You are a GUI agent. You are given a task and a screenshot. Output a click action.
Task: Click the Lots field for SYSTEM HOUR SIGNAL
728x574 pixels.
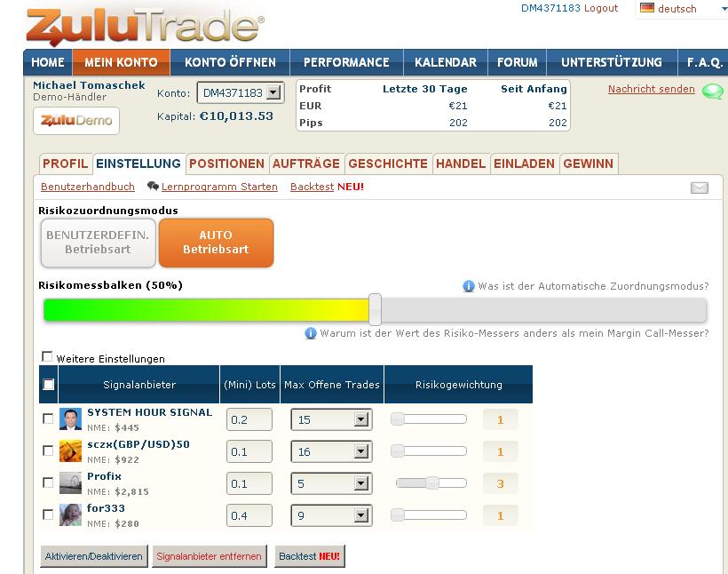pos(249,419)
